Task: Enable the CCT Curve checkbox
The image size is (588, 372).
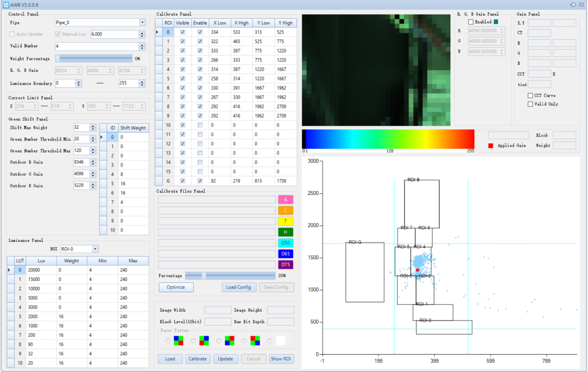Action: [x=530, y=95]
